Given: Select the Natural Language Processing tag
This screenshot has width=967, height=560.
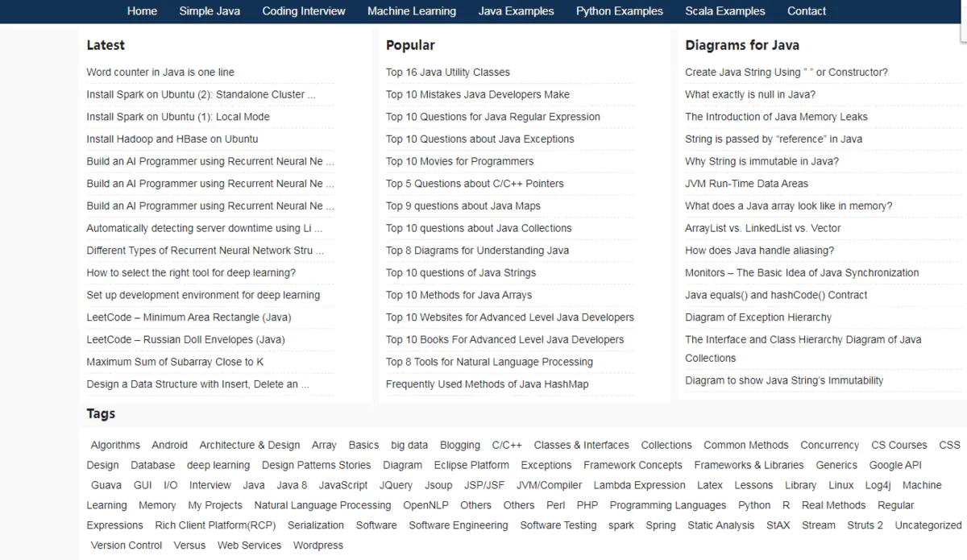Looking at the screenshot, I should [322, 505].
